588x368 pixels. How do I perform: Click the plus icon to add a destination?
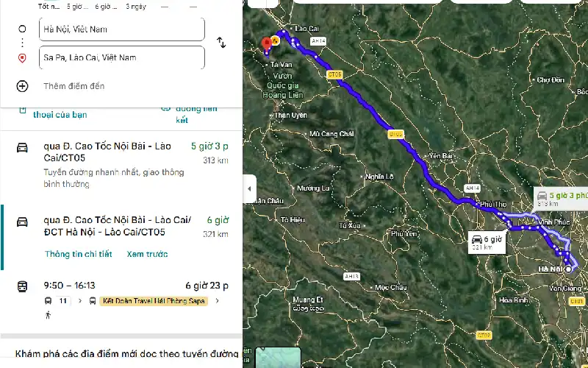(22, 86)
